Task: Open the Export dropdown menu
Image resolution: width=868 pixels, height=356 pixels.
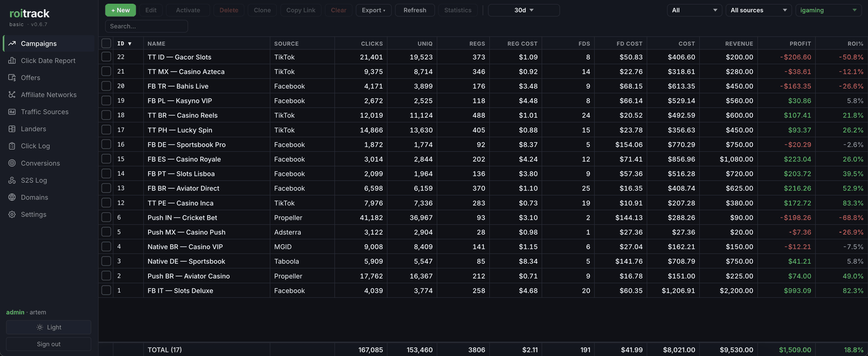Action: click(373, 10)
